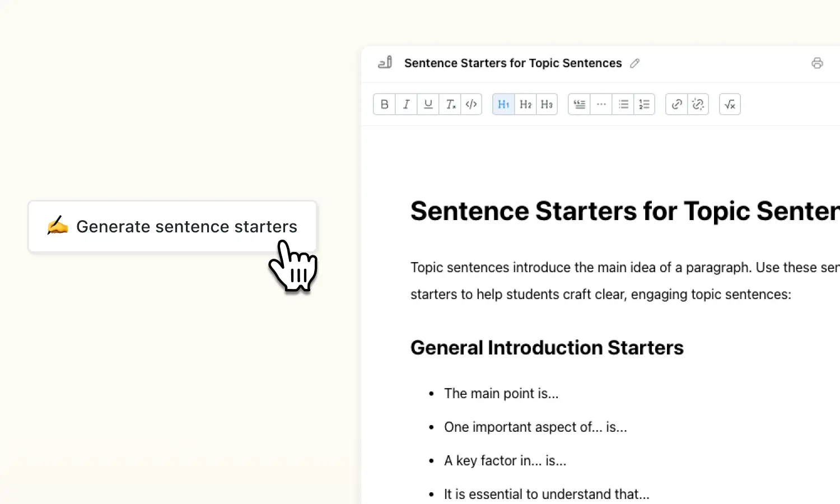Viewport: 840px width, 504px height.
Task: Click the Generate sentence starters button
Action: coord(172,226)
